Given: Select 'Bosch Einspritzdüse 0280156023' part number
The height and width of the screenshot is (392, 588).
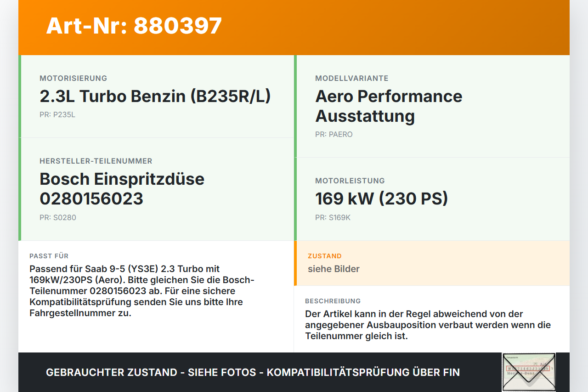Looking at the screenshot, I should coord(122,188).
